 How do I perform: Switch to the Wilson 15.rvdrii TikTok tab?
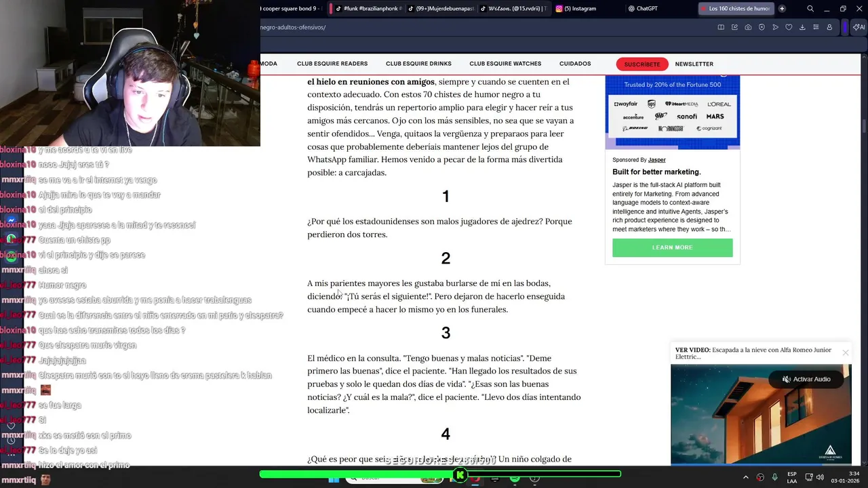513,9
